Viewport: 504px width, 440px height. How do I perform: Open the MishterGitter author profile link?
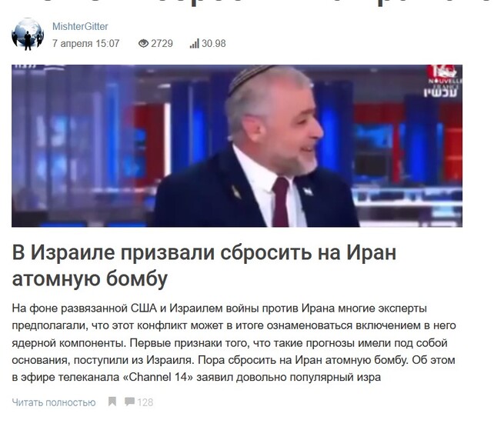pos(80,27)
